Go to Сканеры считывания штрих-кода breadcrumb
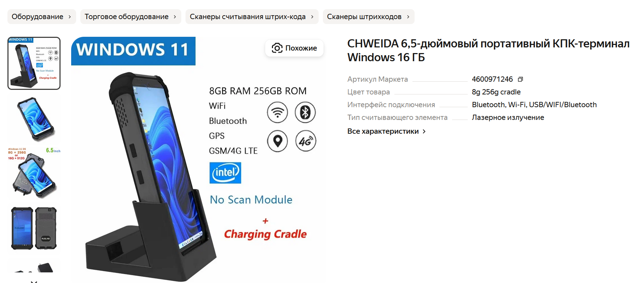The width and height of the screenshot is (644, 283). [x=252, y=17]
